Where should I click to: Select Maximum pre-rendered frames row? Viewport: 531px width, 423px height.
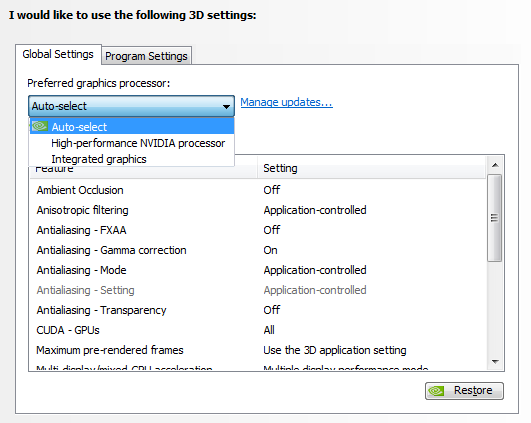(x=258, y=350)
